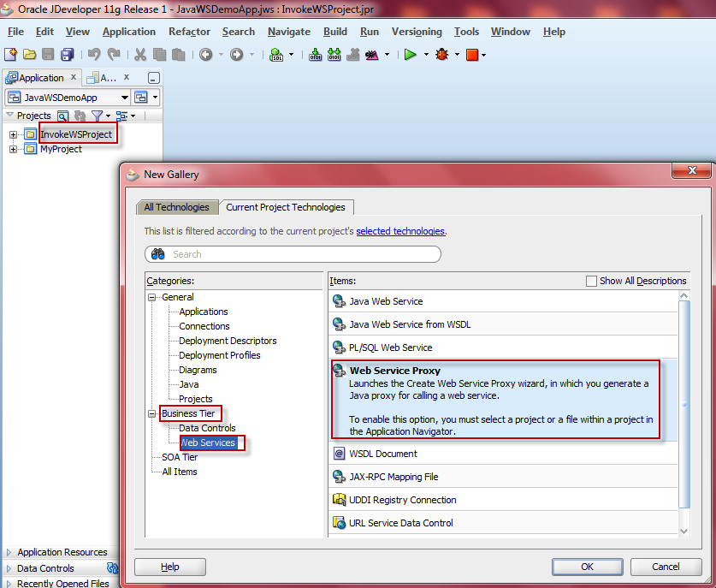This screenshot has height=588, width=716.
Task: Select the Web Services category
Action: (x=208, y=442)
